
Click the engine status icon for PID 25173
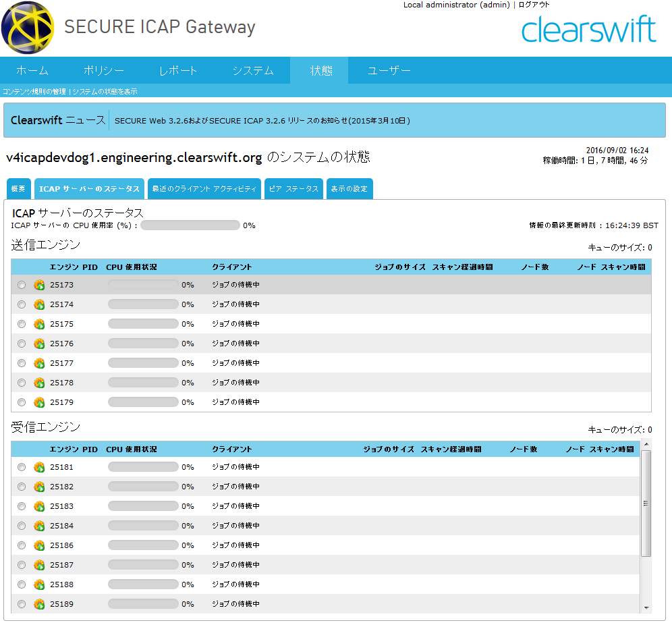[x=39, y=285]
